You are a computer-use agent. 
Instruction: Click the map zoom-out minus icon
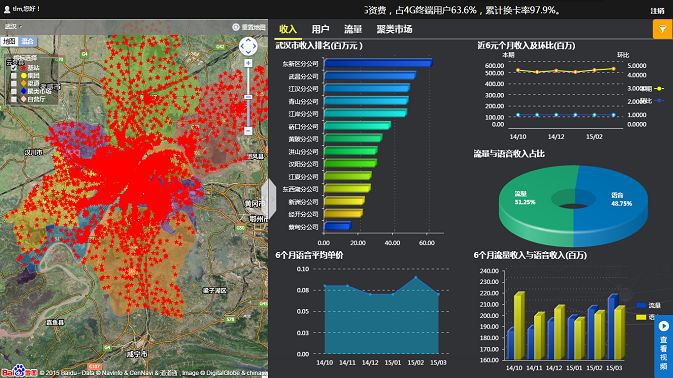248,130
